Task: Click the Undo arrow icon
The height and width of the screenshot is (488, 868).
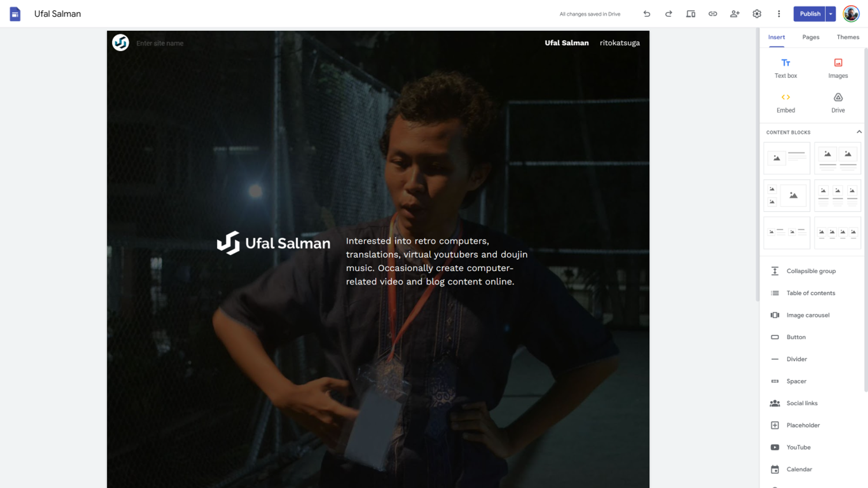Action: click(647, 14)
